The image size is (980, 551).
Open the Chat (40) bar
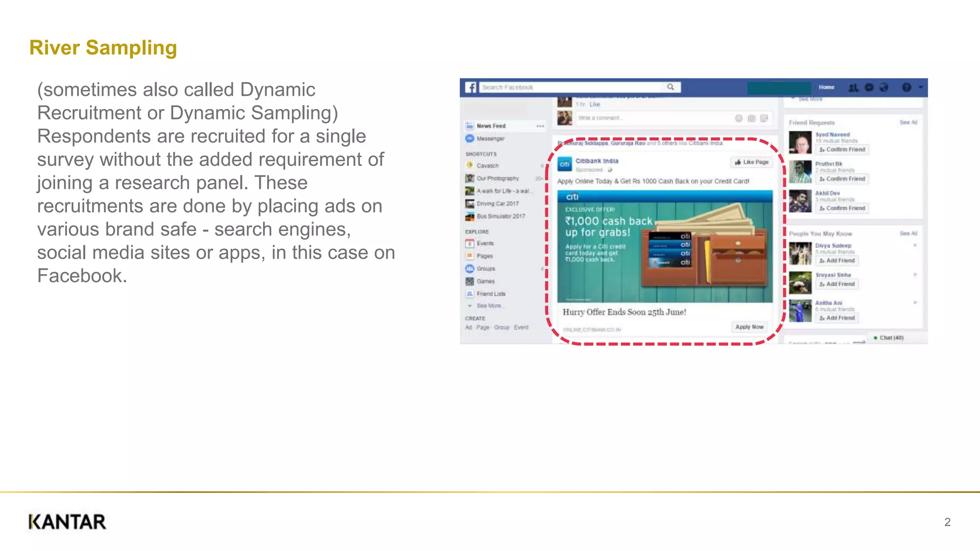(891, 338)
